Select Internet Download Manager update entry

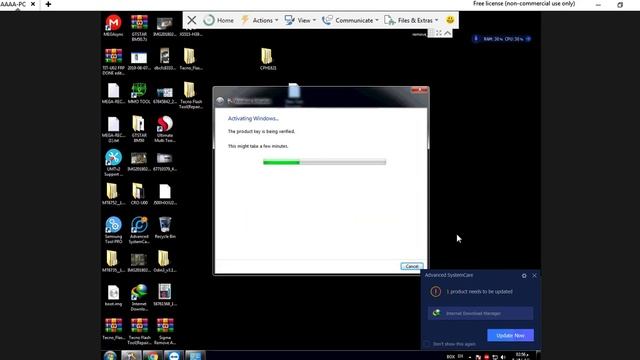480,313
